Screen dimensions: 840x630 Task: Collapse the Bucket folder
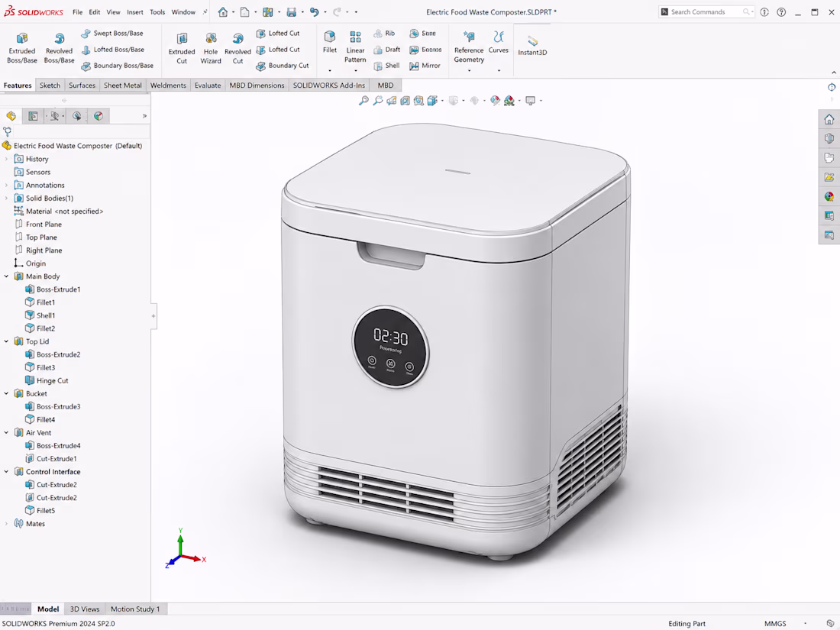coord(6,393)
